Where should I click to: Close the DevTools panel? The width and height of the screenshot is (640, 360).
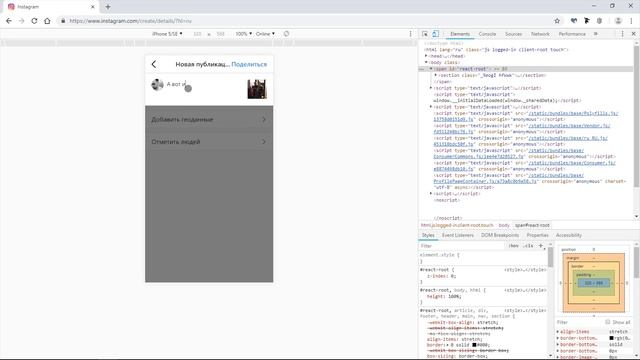coord(633,34)
